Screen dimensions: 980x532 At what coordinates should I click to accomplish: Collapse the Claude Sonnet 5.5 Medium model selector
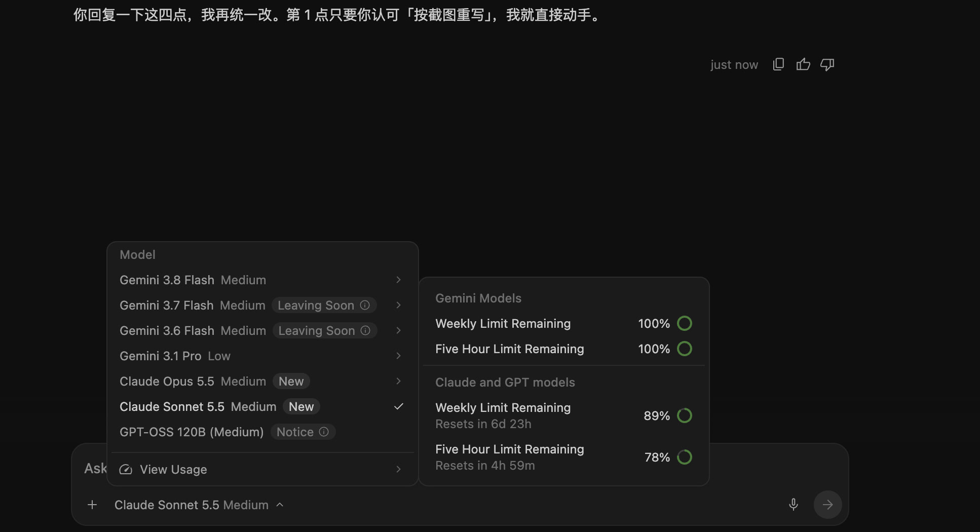click(x=199, y=505)
